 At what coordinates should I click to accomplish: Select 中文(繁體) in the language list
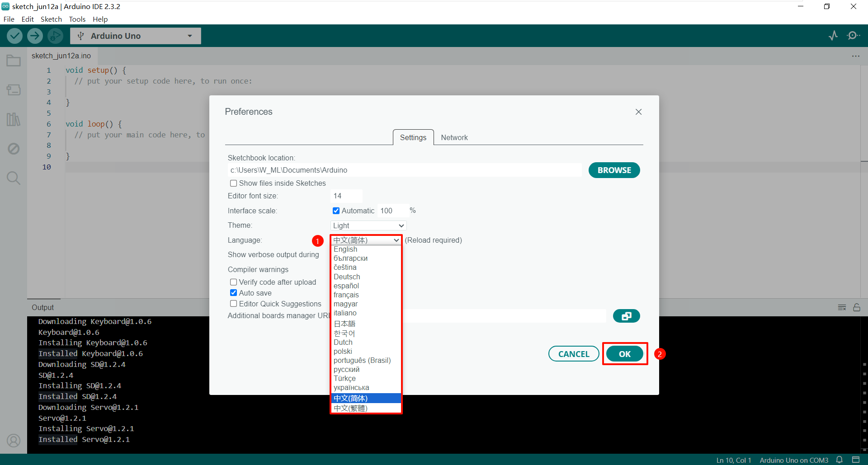tap(366, 408)
